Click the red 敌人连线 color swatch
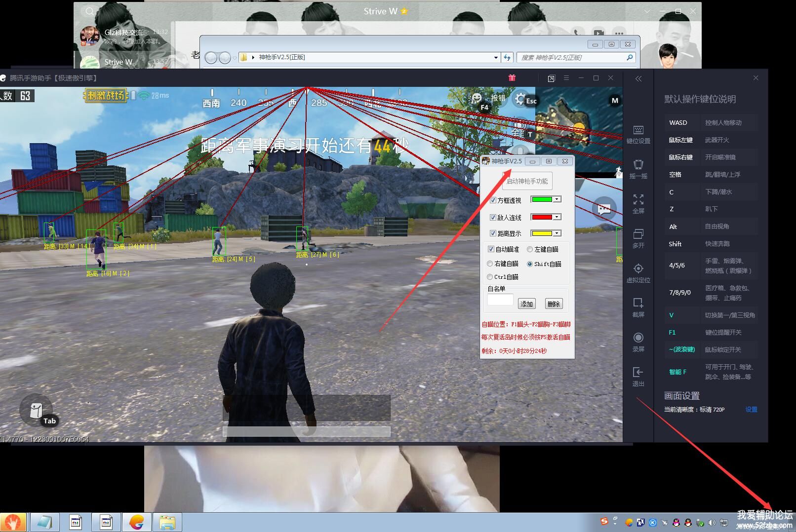The height and width of the screenshot is (532, 796). pyautogui.click(x=542, y=217)
